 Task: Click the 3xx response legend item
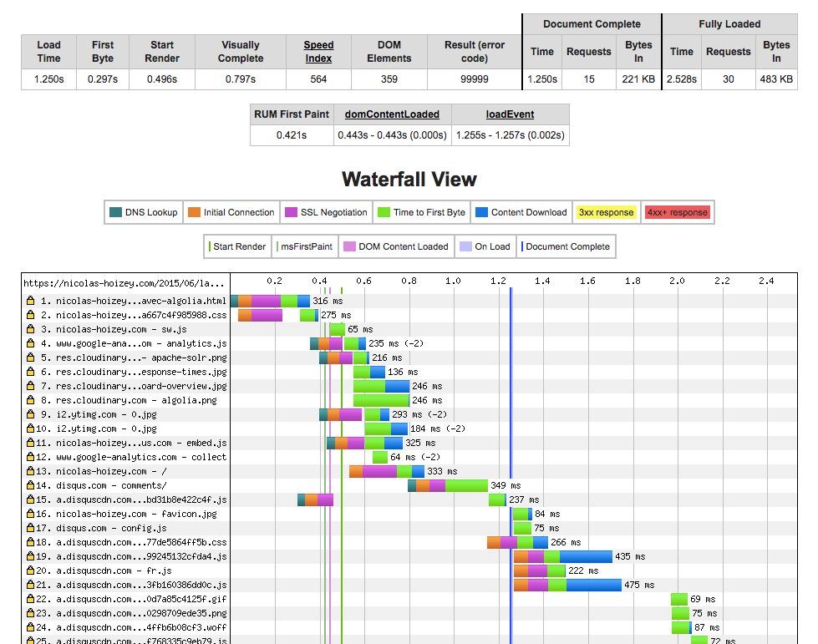606,212
